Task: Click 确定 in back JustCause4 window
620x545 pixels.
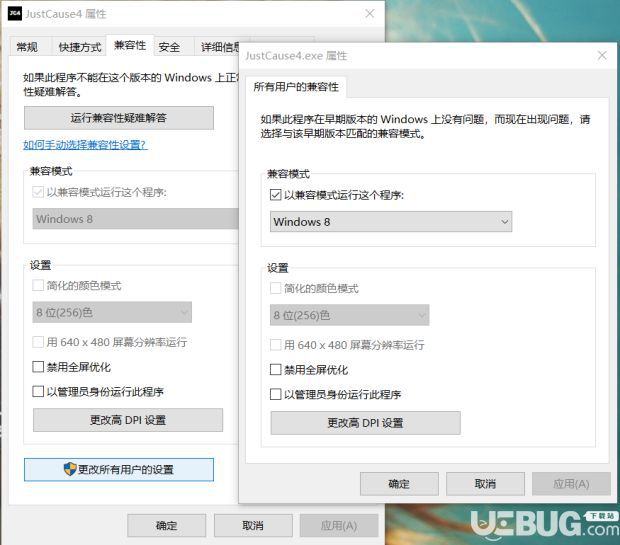Action: (166, 525)
